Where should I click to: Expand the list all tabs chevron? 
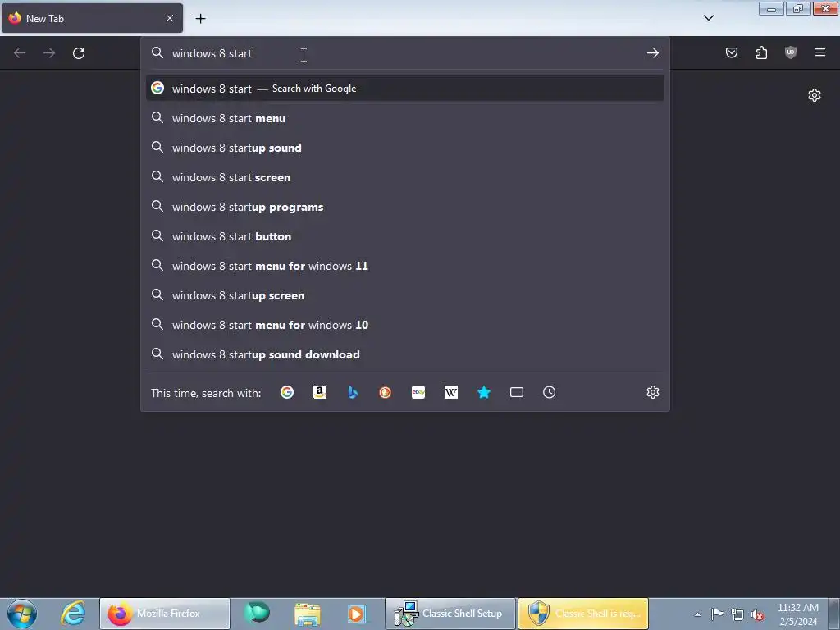[709, 18]
